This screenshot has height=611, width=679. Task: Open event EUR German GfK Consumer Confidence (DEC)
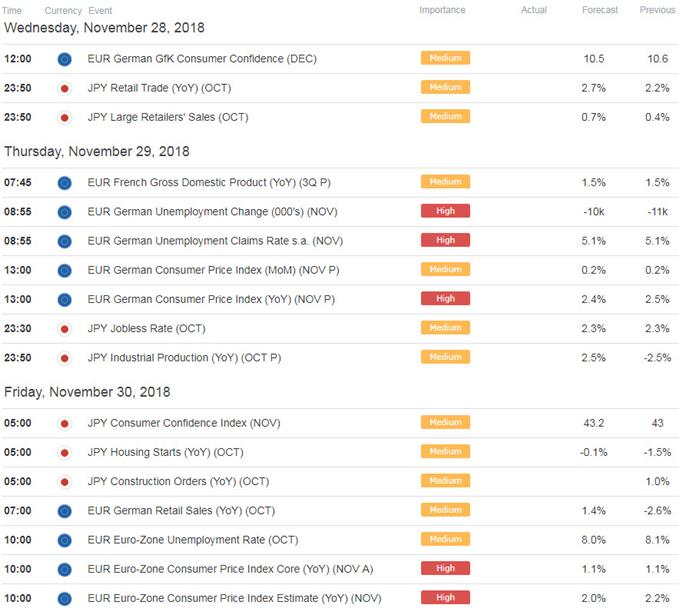tap(202, 59)
